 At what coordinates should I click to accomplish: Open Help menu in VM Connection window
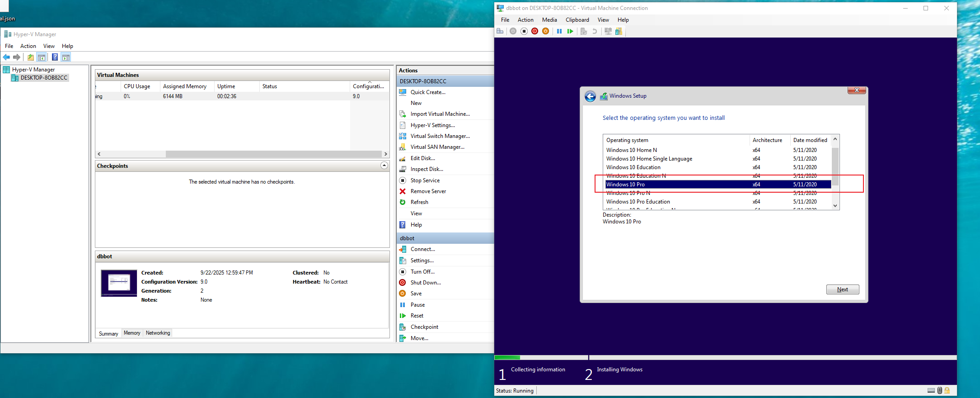[623, 20]
